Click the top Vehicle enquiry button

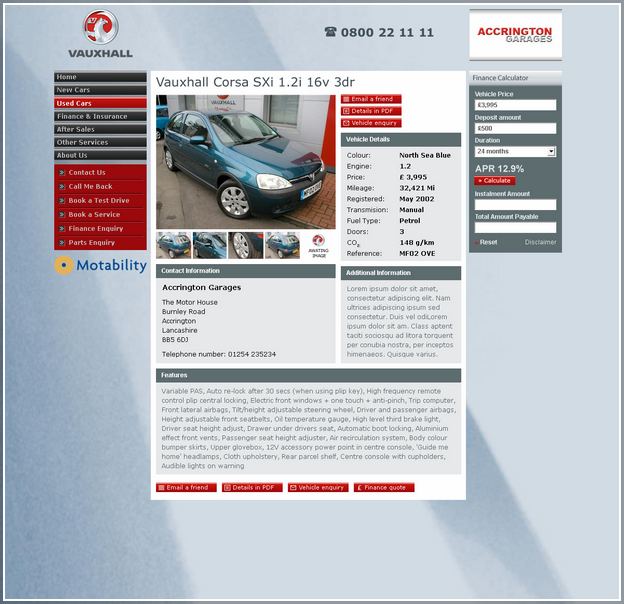point(371,123)
